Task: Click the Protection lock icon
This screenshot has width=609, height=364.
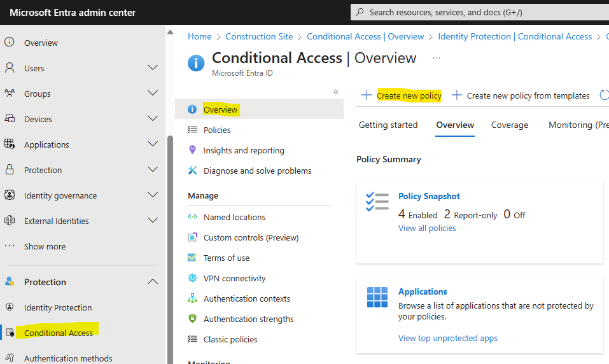Action: click(x=10, y=169)
